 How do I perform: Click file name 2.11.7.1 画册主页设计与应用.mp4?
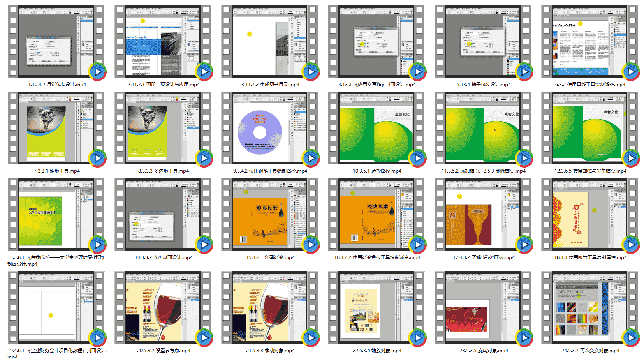pyautogui.click(x=164, y=84)
